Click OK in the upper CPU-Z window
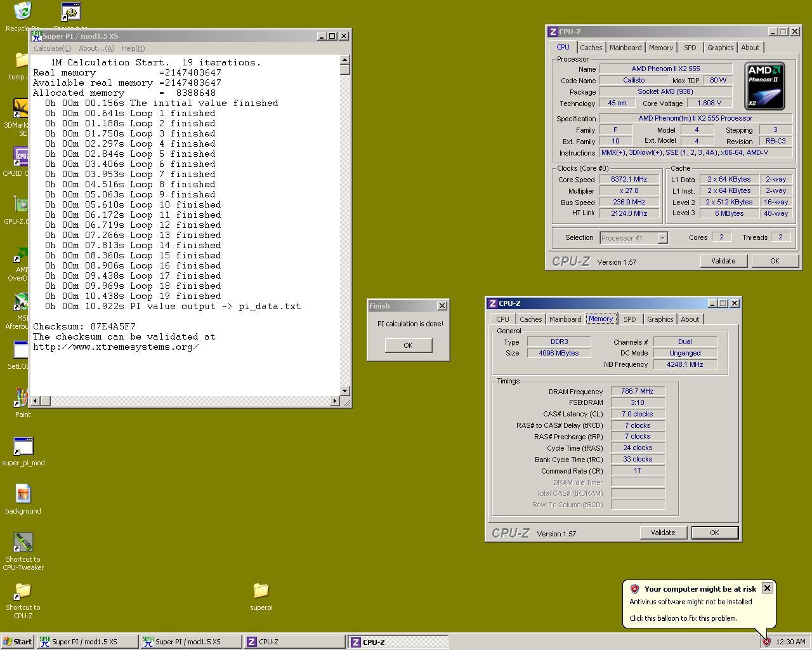Screen dimensions: 812x650 pyautogui.click(x=774, y=261)
